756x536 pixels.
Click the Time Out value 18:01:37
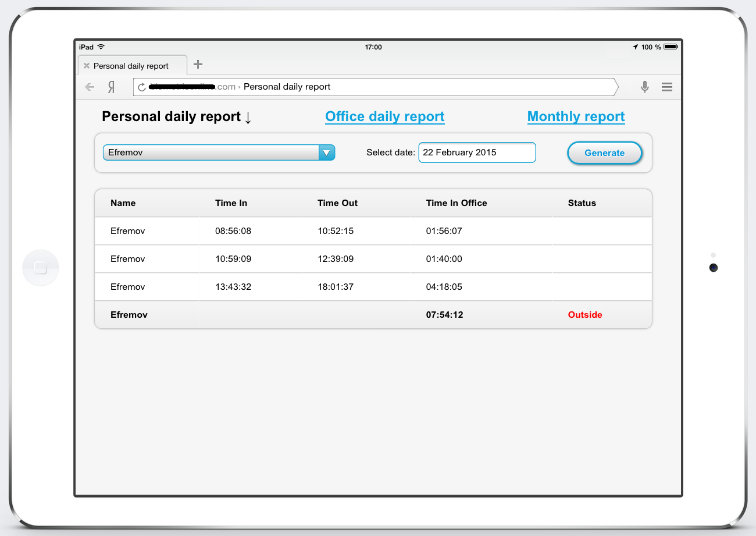(336, 287)
